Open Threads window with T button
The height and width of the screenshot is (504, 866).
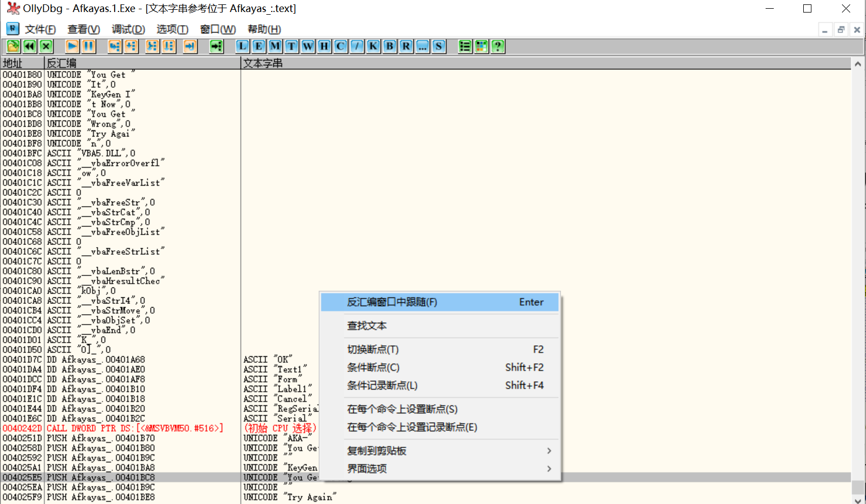tap(291, 46)
